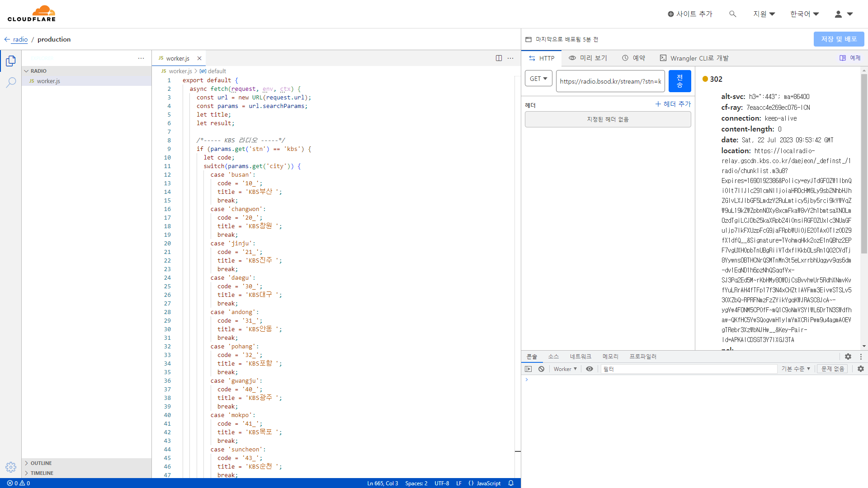Click the split editor layout icon
The width and height of the screenshot is (868, 488).
pyautogui.click(x=499, y=58)
